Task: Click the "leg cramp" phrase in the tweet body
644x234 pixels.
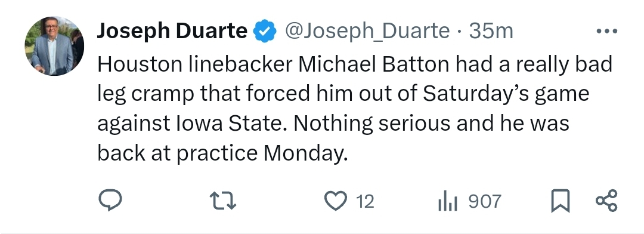Action: [146, 94]
